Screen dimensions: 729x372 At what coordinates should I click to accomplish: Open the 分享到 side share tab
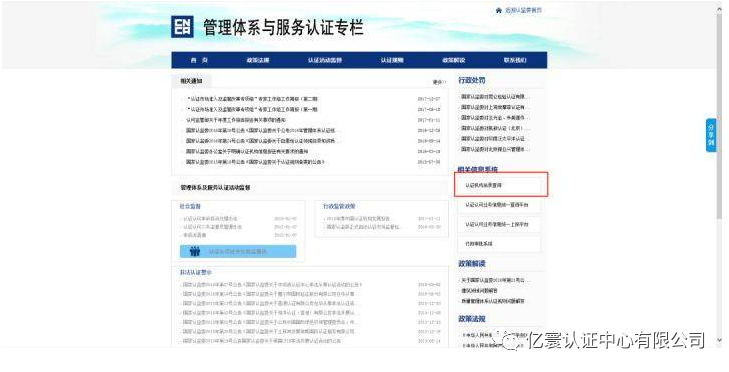(711, 135)
